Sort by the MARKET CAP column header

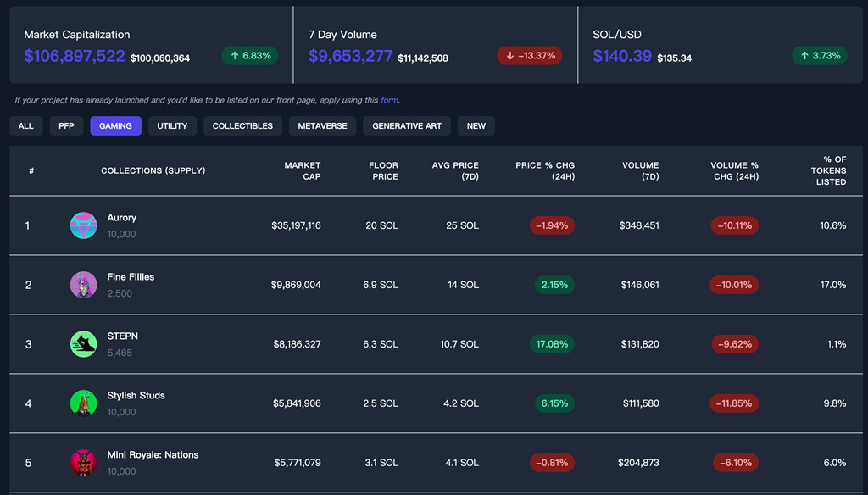tap(303, 170)
